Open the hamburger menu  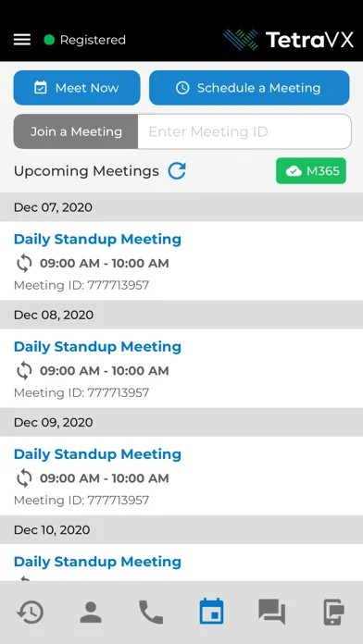pyautogui.click(x=22, y=40)
